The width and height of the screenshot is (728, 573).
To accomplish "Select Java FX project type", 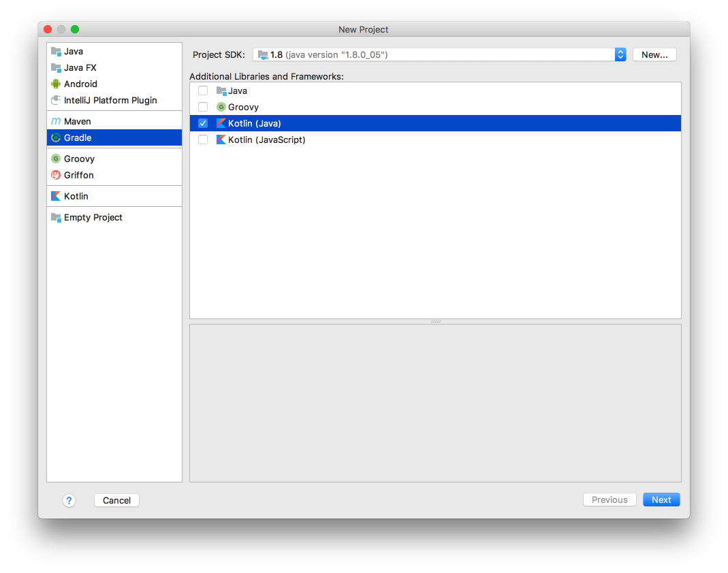I will point(114,68).
